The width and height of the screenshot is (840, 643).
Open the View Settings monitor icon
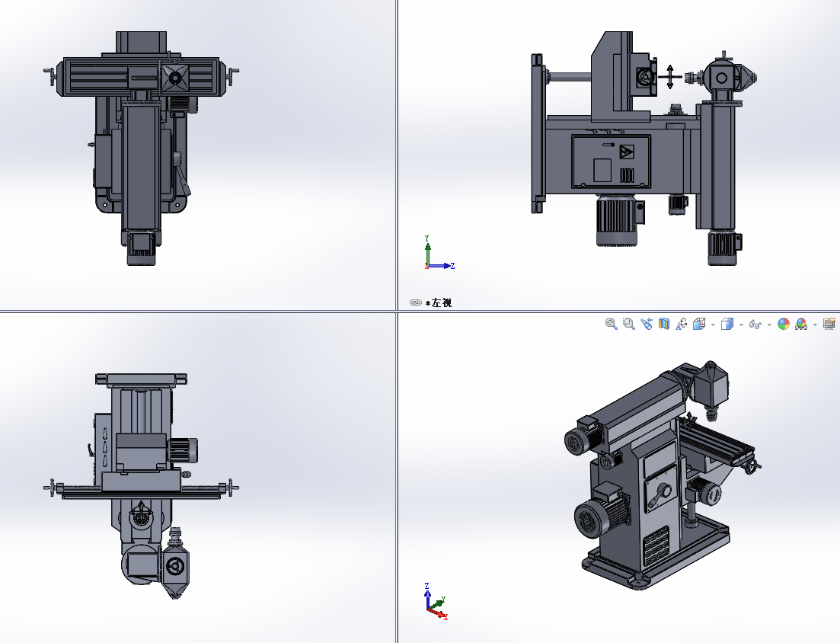pyautogui.click(x=829, y=324)
